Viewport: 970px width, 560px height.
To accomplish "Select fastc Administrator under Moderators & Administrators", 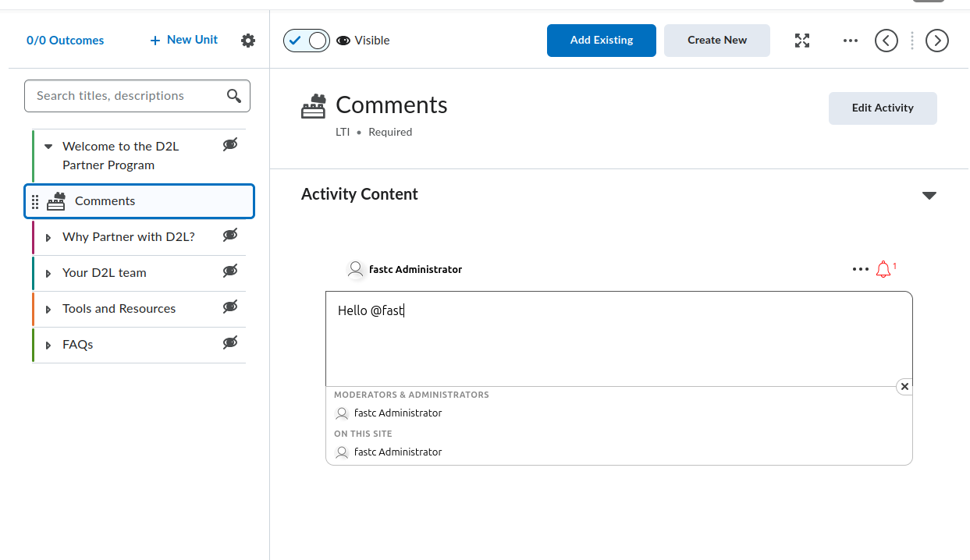I will (398, 413).
